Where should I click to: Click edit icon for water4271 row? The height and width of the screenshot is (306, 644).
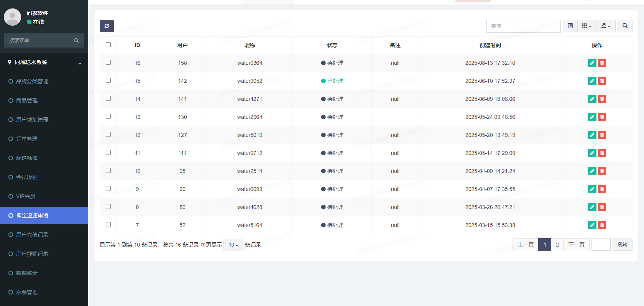click(x=592, y=99)
